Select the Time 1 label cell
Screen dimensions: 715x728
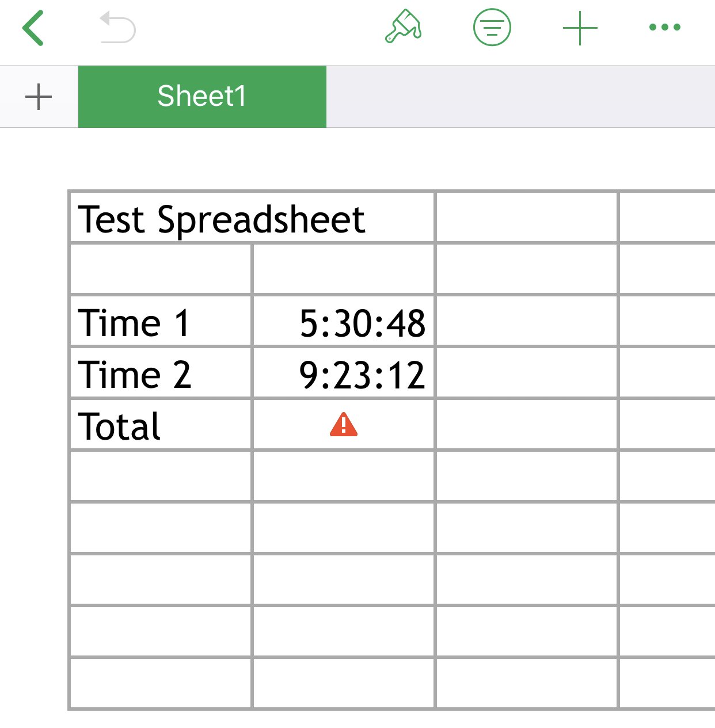click(x=161, y=322)
